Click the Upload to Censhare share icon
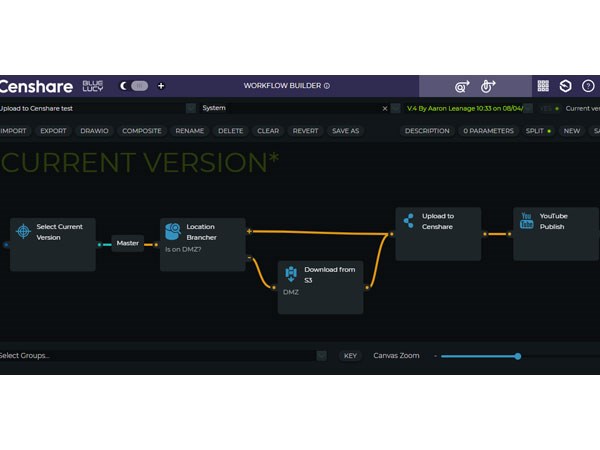 [408, 221]
